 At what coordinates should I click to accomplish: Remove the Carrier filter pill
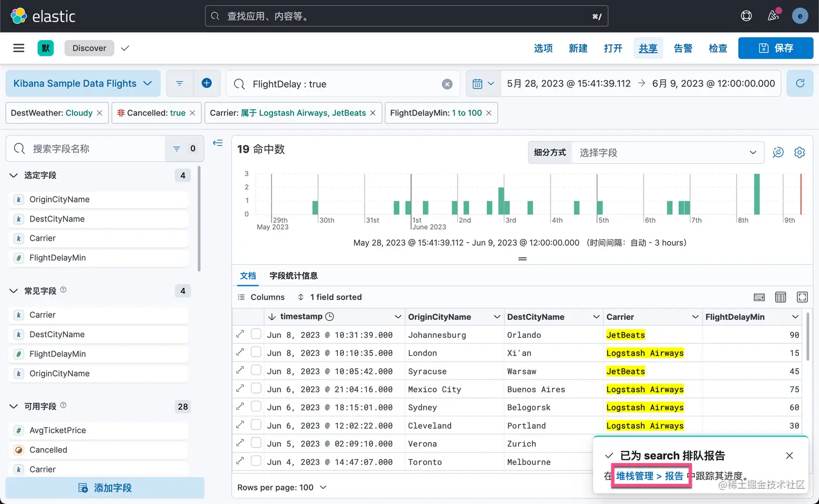click(x=373, y=113)
